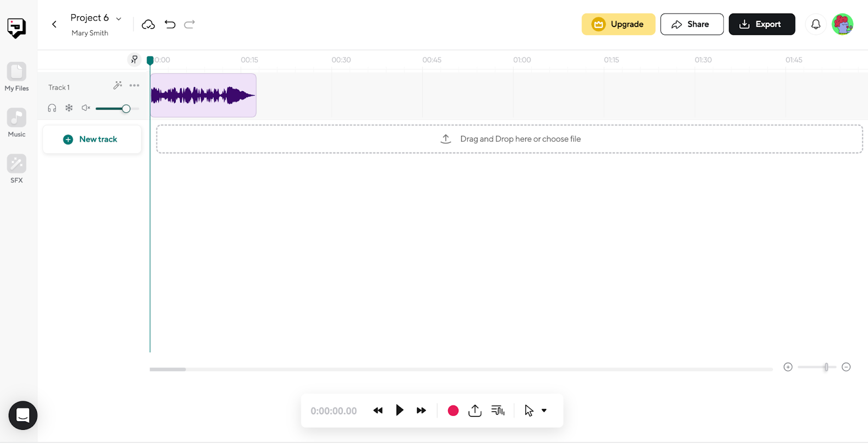Image resolution: width=868 pixels, height=444 pixels.
Task: Open the text-to-audio waveform icon
Action: [498, 411]
